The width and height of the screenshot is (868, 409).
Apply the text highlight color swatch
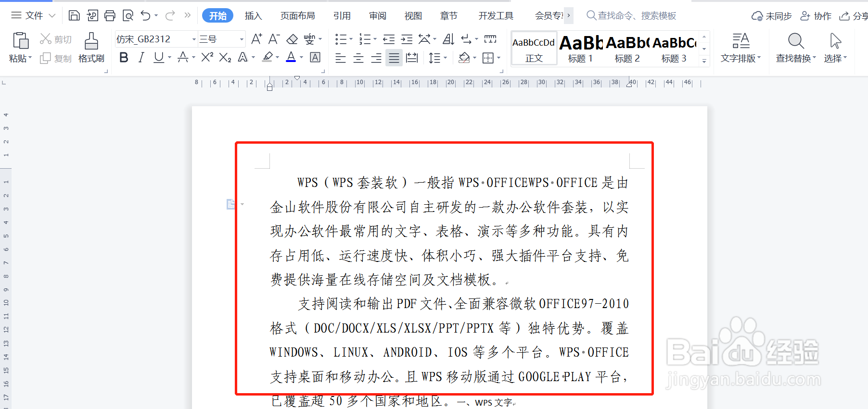pos(268,58)
